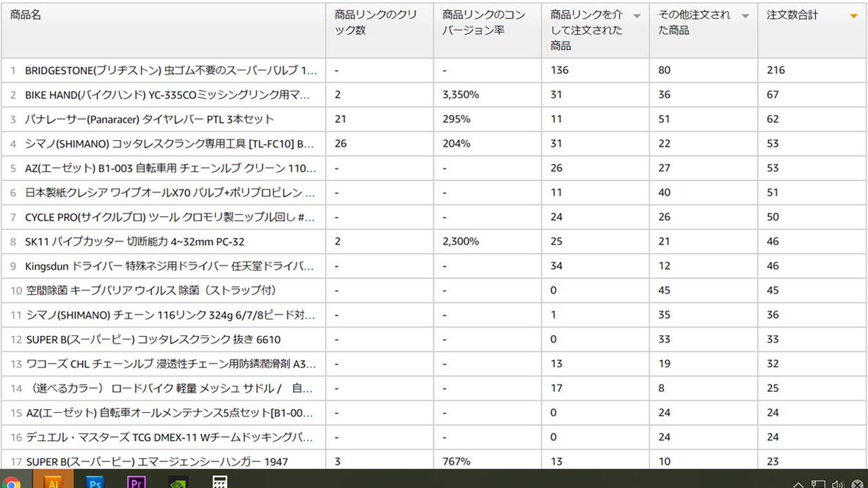Open the Calculator from the taskbar
Image resolution: width=868 pixels, height=488 pixels.
pos(221,482)
